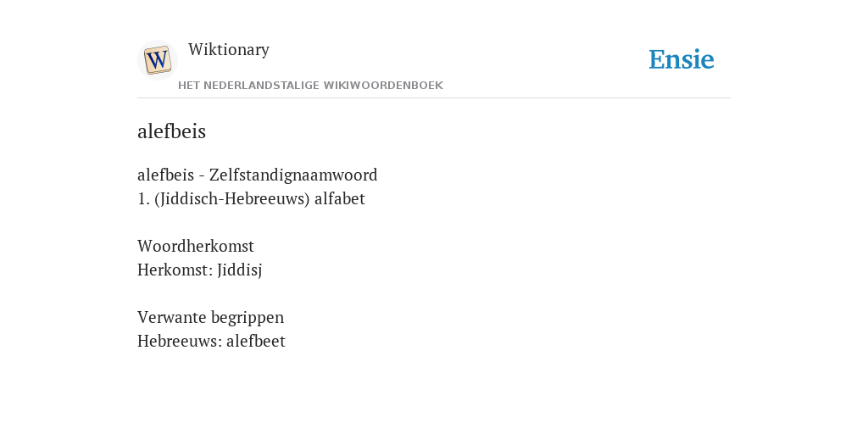Click the Het Nederlandstalige Wikiwoordenboek subtitle
The width and height of the screenshot is (868, 434).
pyautogui.click(x=310, y=86)
